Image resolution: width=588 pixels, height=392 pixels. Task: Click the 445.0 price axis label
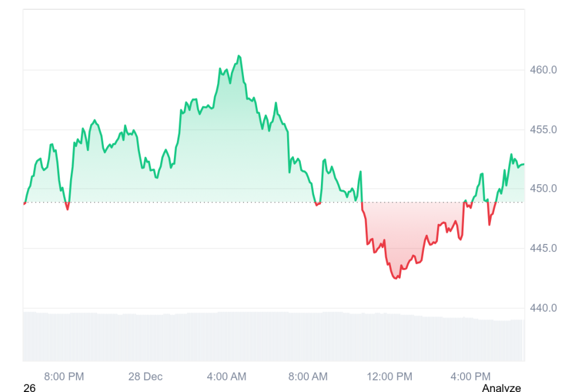click(x=543, y=249)
